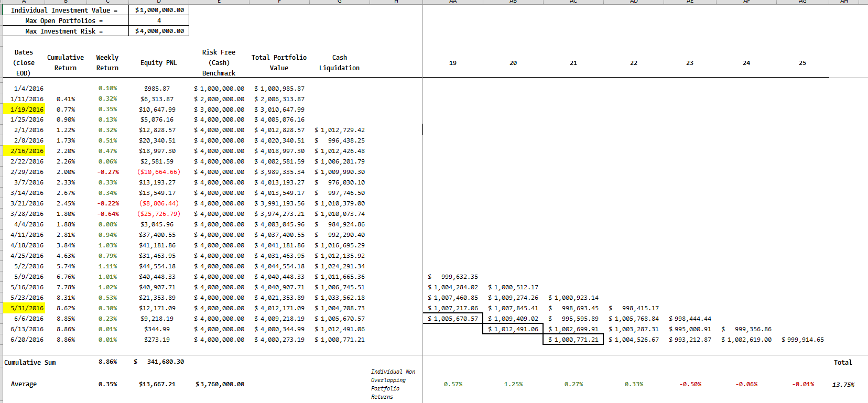Viewport: 868px width, 403px height.
Task: Click portfolio number 21 header cell
Action: pyautogui.click(x=573, y=63)
